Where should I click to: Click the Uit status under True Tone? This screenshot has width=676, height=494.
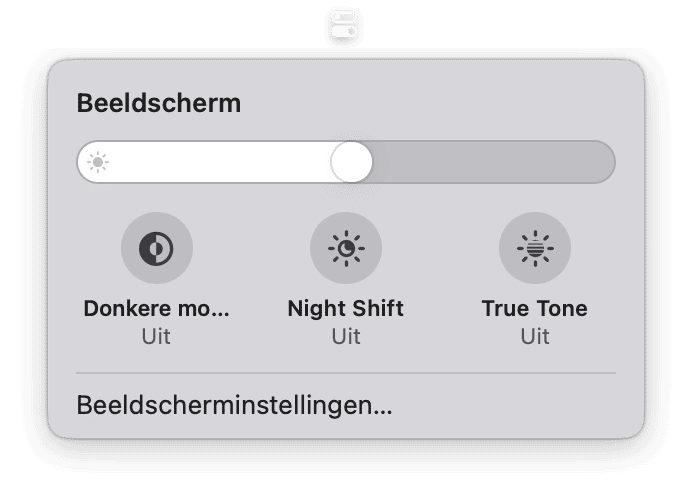point(535,336)
